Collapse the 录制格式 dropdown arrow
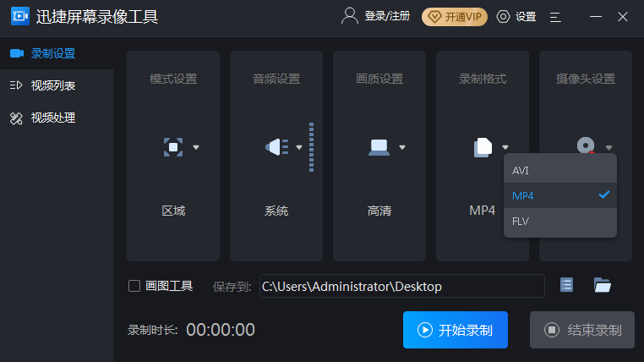The width and height of the screenshot is (644, 362). coord(505,147)
